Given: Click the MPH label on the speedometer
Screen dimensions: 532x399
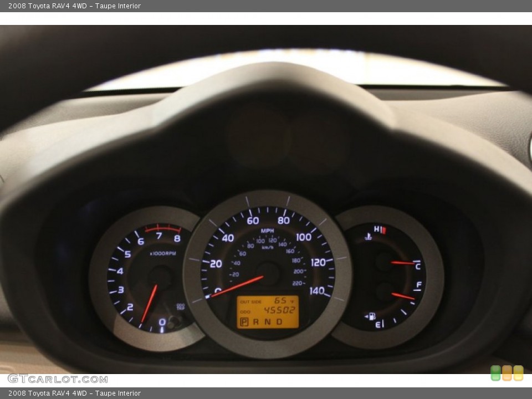Looking at the screenshot, I should tap(267, 231).
